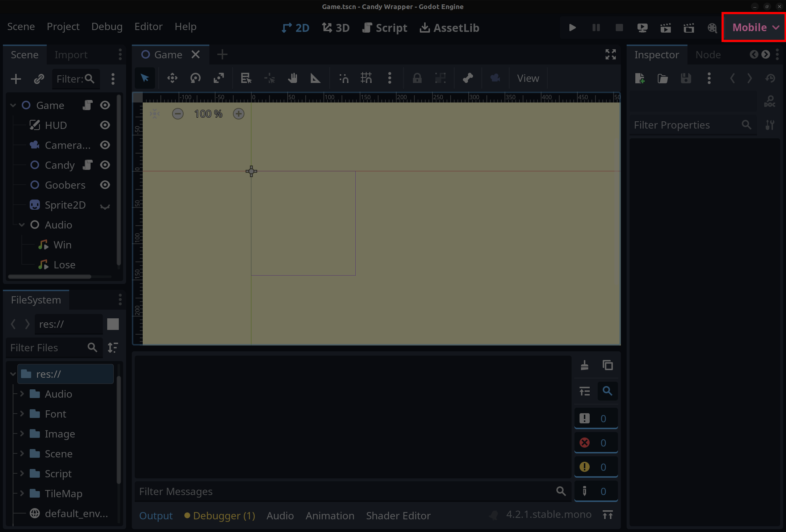Viewport: 786px width, 532px height.
Task: Collapse the res:// folder in FileSystem
Action: click(13, 374)
